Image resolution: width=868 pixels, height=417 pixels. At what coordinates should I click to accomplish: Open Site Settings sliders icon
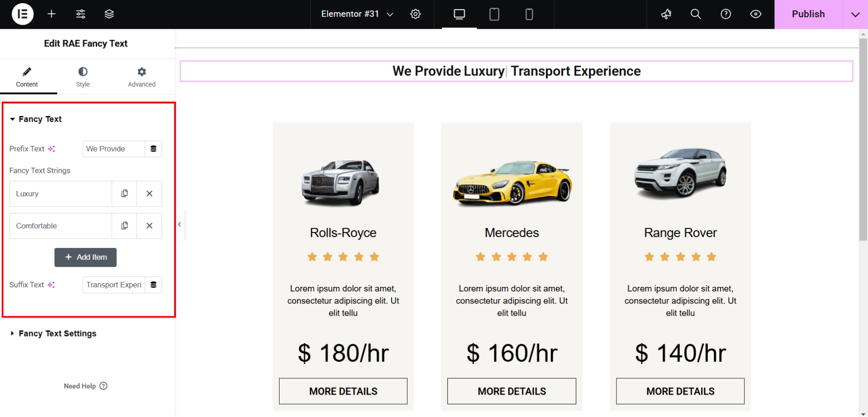(81, 14)
